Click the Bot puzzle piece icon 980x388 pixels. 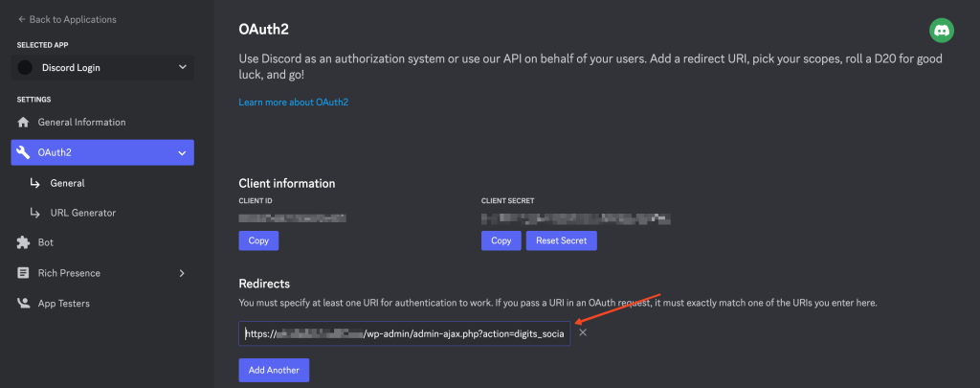coord(24,242)
